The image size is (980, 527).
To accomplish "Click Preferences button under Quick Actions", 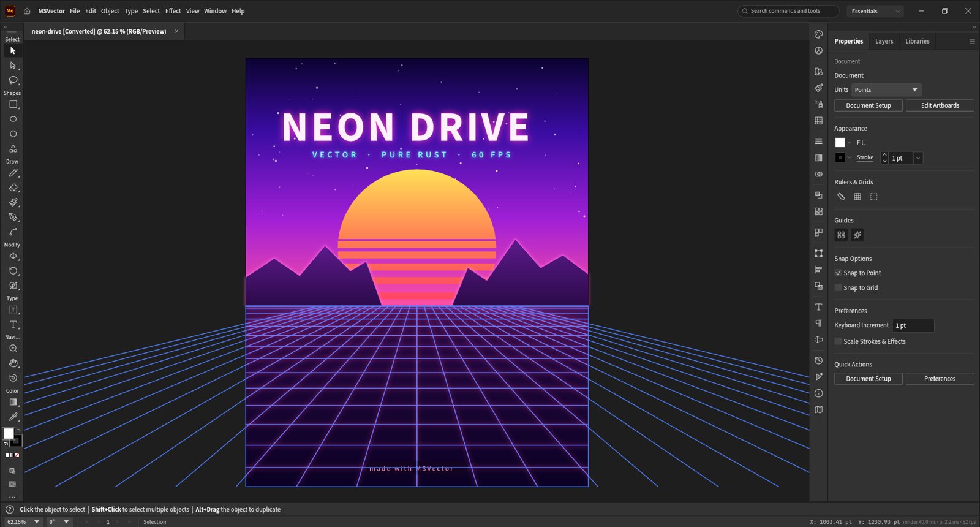I will (x=940, y=379).
